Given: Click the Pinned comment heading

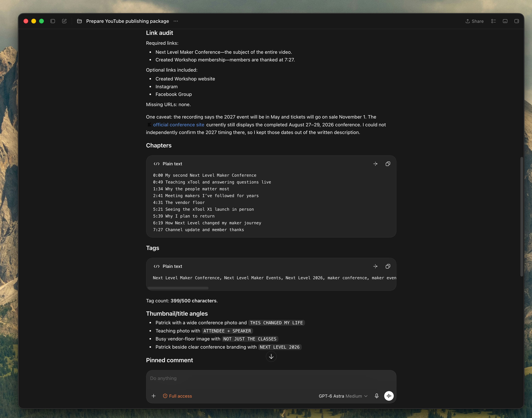Looking at the screenshot, I should click(x=169, y=360).
